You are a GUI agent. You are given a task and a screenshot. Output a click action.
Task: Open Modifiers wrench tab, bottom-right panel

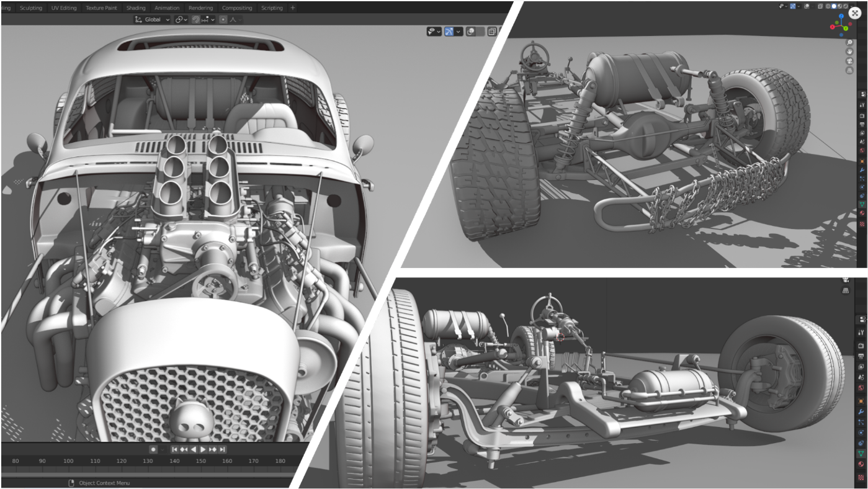coord(861,411)
